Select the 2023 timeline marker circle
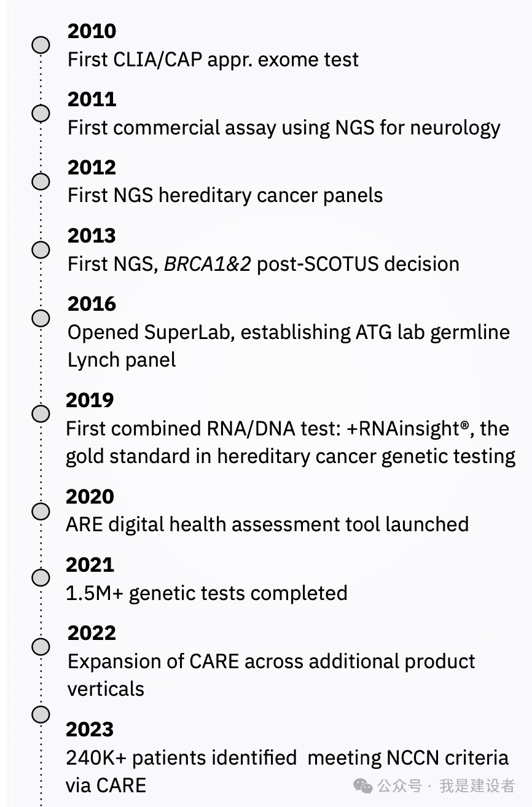Screen dimensions: 532x807 pyautogui.click(x=41, y=714)
